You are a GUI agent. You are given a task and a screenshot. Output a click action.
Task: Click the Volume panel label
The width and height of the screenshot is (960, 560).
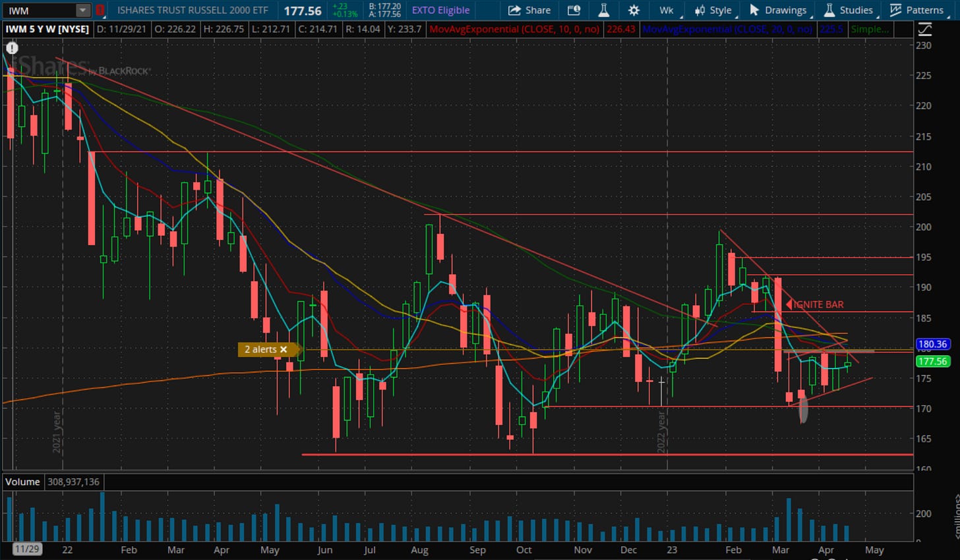[22, 482]
